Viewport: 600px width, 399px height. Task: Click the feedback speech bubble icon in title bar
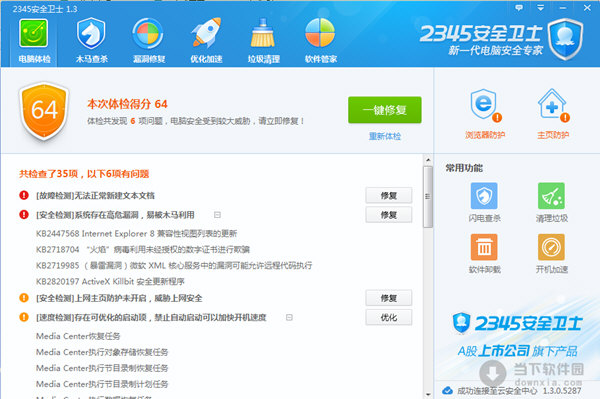tap(519, 8)
